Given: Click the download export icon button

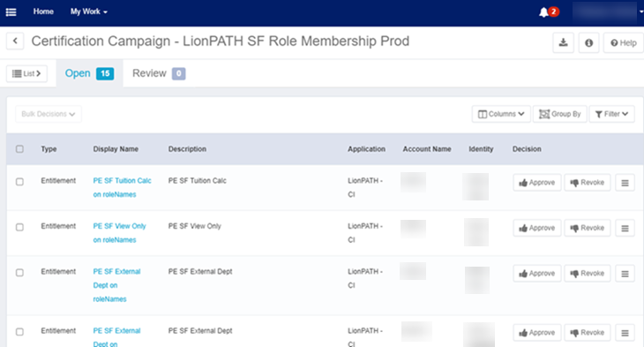Looking at the screenshot, I should coord(564,42).
